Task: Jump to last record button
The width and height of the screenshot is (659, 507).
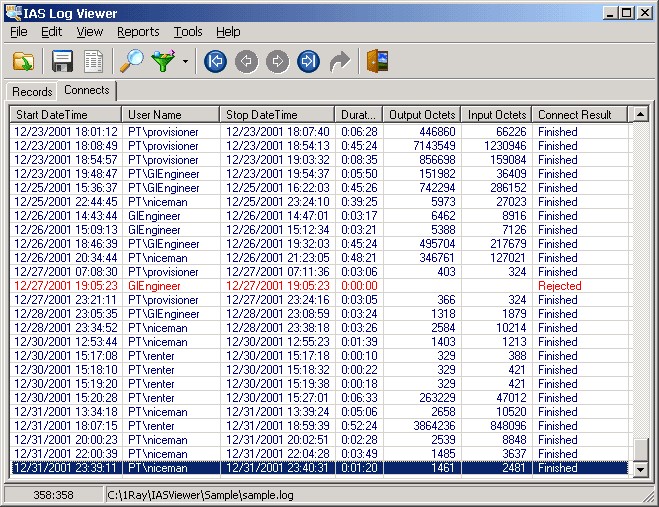Action: (x=308, y=61)
